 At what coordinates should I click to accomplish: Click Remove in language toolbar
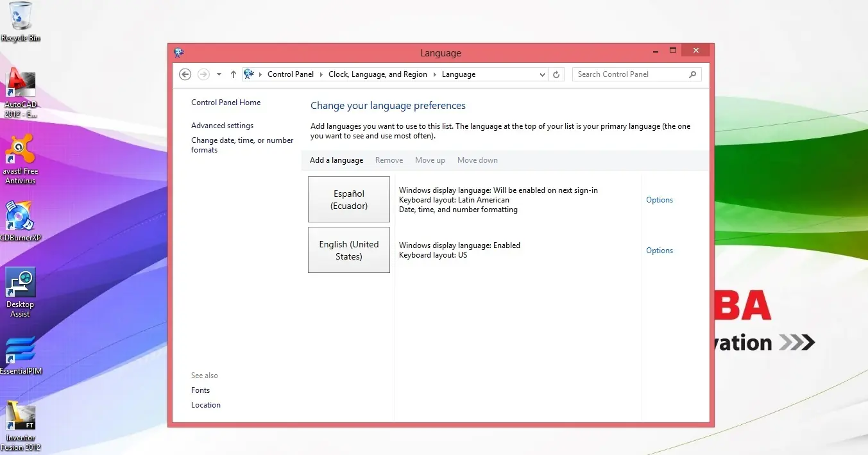click(x=389, y=160)
